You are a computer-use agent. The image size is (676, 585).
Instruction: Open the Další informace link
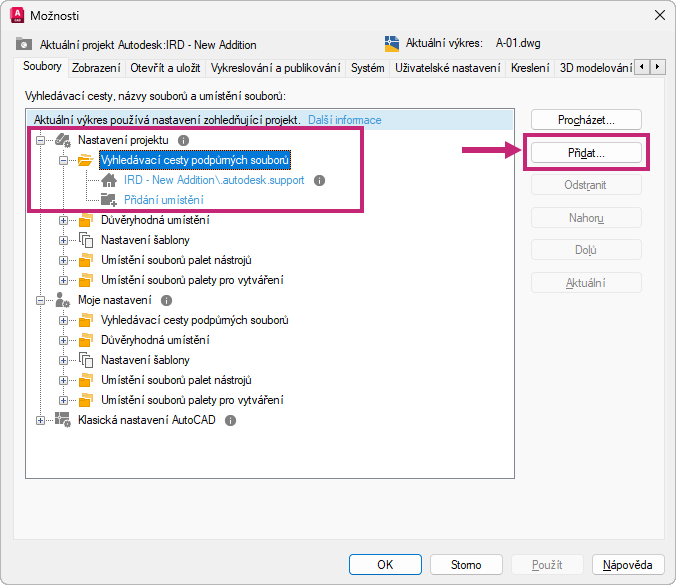coord(344,120)
